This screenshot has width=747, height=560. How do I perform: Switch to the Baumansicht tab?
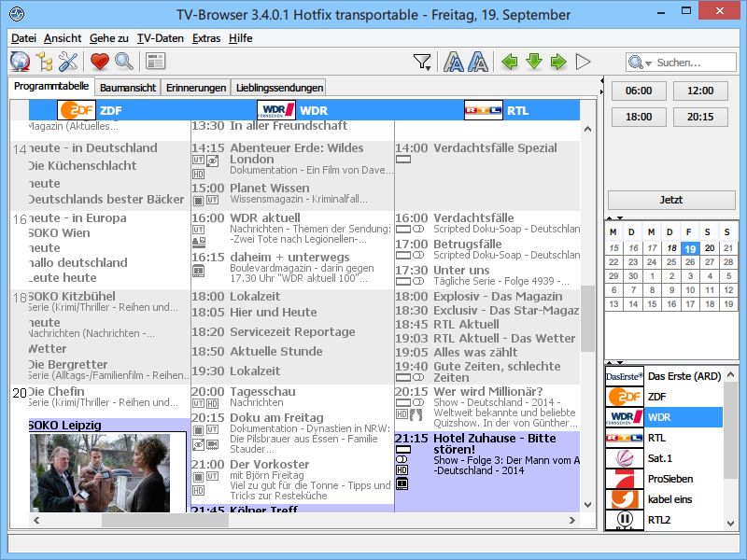(128, 88)
